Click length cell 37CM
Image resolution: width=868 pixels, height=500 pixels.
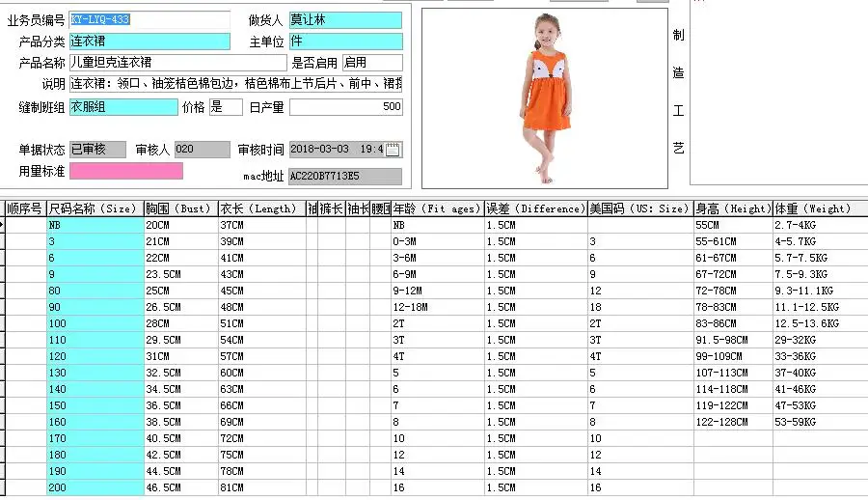(261, 225)
